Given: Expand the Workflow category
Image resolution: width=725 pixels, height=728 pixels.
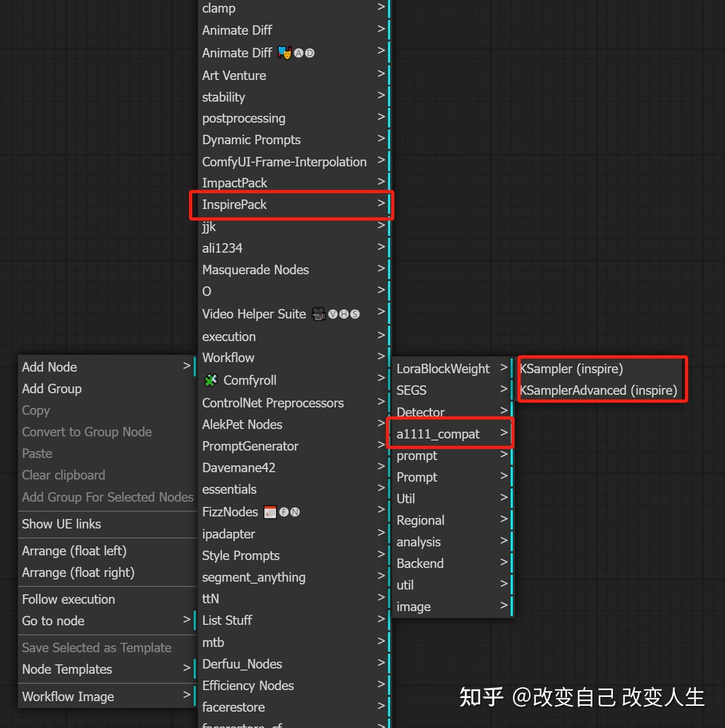Looking at the screenshot, I should (294, 357).
